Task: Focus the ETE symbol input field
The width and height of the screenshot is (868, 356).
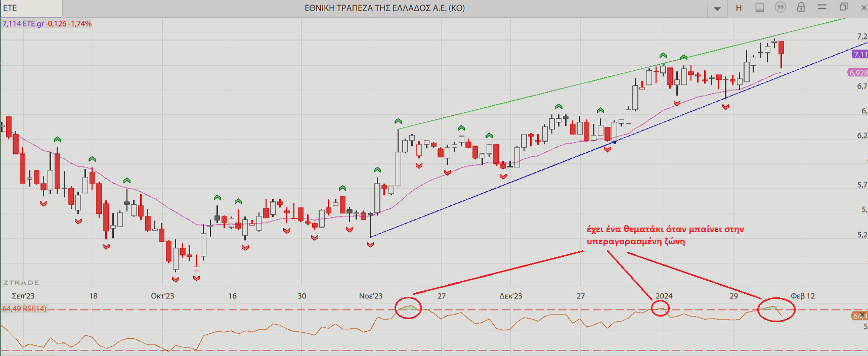Action: pyautogui.click(x=31, y=8)
